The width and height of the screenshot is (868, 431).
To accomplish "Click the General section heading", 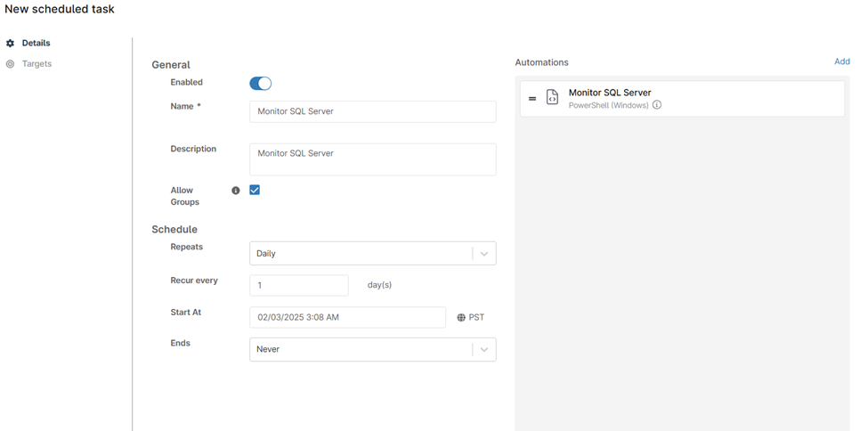I will [171, 65].
